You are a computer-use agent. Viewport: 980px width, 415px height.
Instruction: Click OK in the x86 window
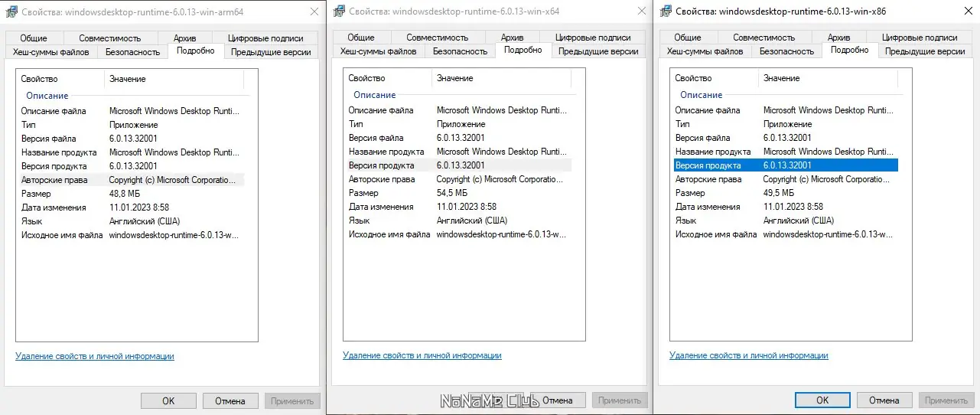[x=822, y=400]
